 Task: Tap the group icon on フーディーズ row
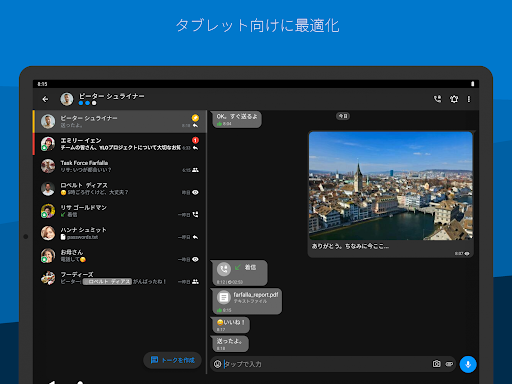click(195, 282)
